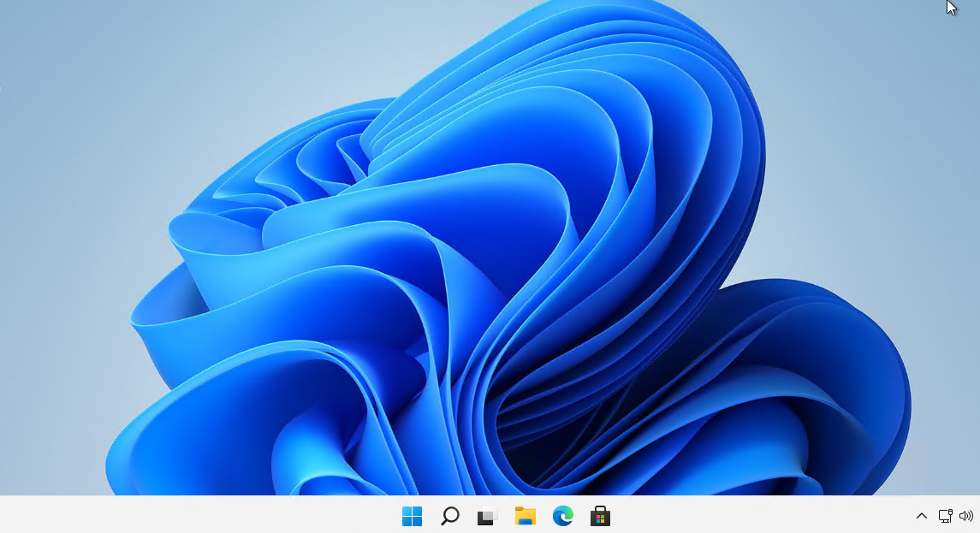Click the yellow folder taskbar icon

pos(525,516)
